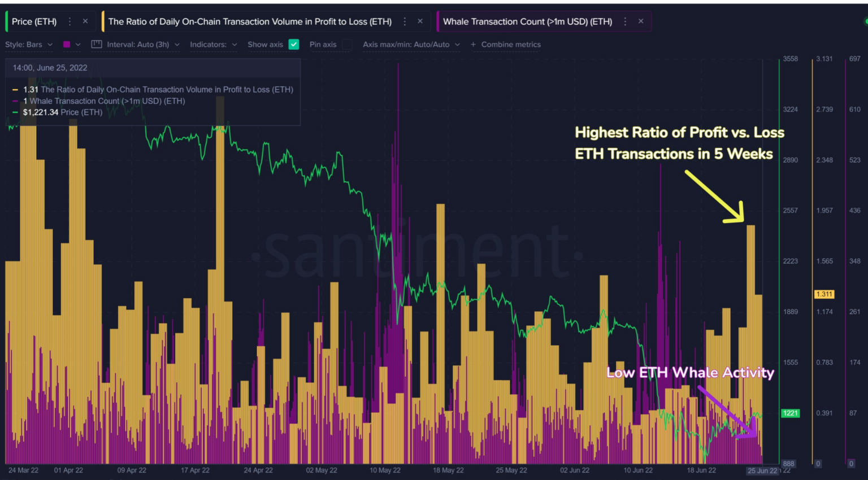This screenshot has width=868, height=480.
Task: Remove the Whale Transaction Count metric
Action: (x=641, y=21)
